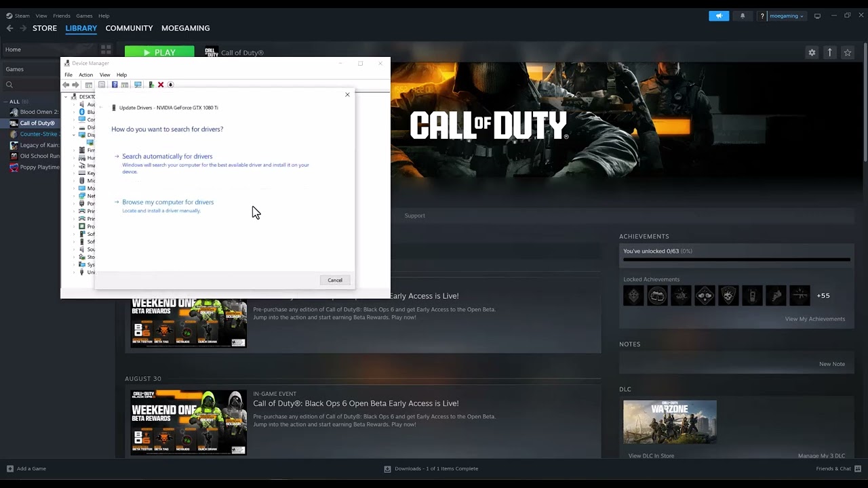
Task: Open Call of Duty manage gear icon
Action: (x=812, y=52)
